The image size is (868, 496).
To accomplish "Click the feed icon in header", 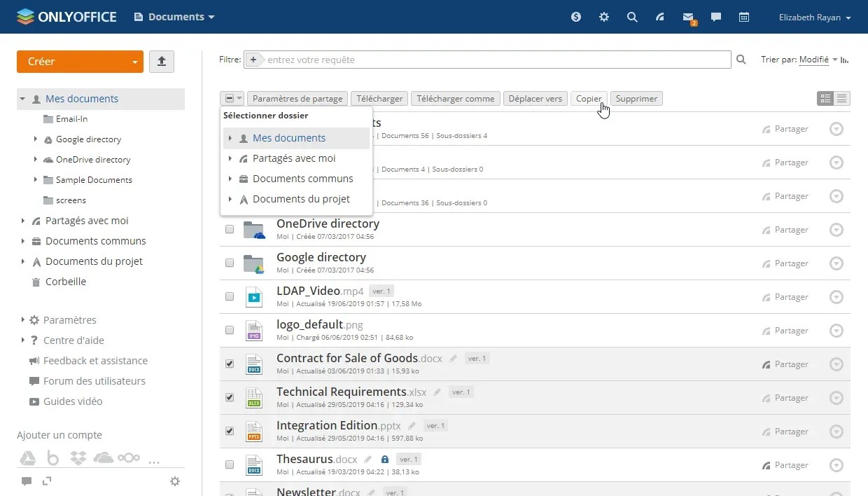I will click(660, 18).
